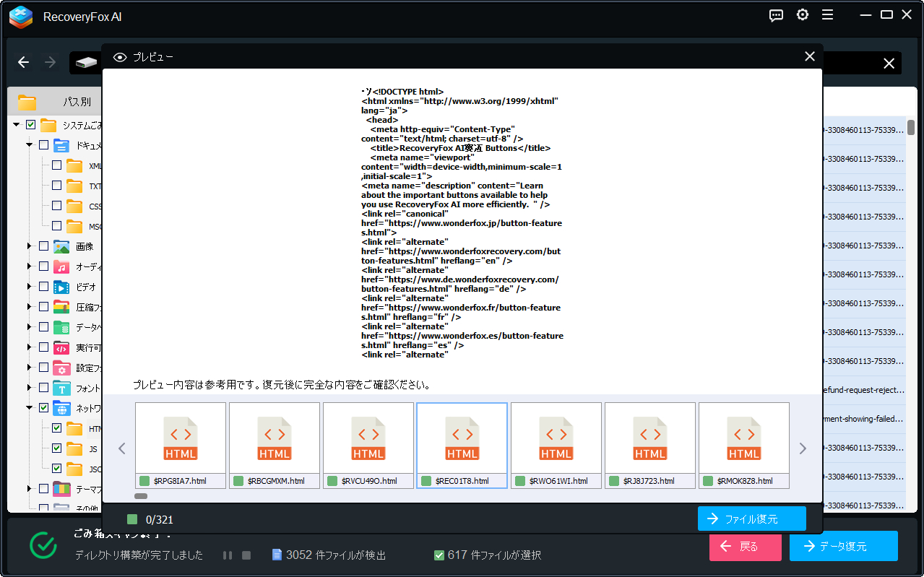Viewport: 924px width, 577px height.
Task: Uncheck the HTML folder checkbox
Action: coord(56,428)
